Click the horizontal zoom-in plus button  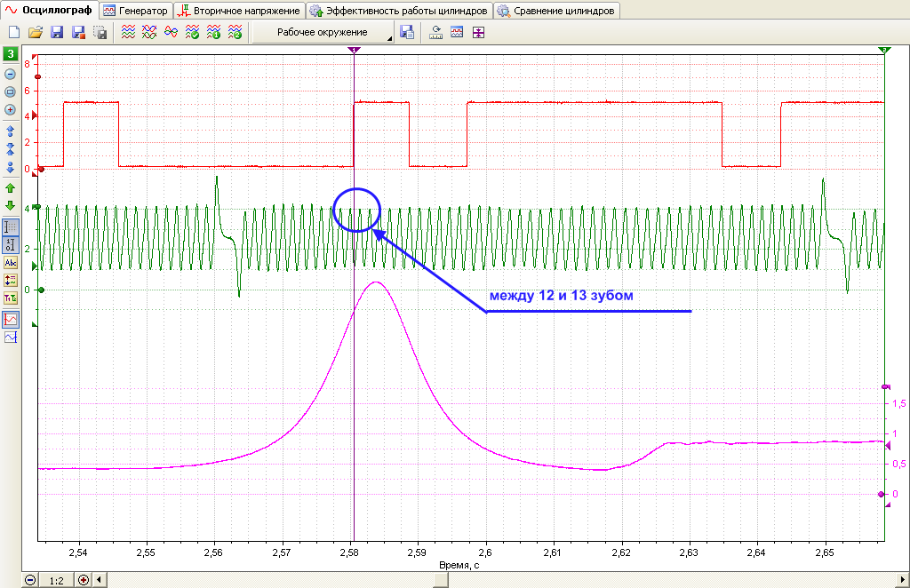tap(84, 580)
